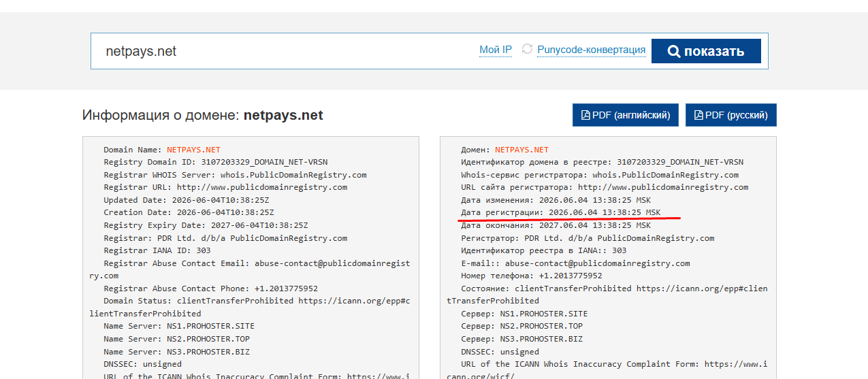The height and width of the screenshot is (379, 868).
Task: Click the Russian line Домен: NETPAYS.NET
Action: [x=504, y=150]
